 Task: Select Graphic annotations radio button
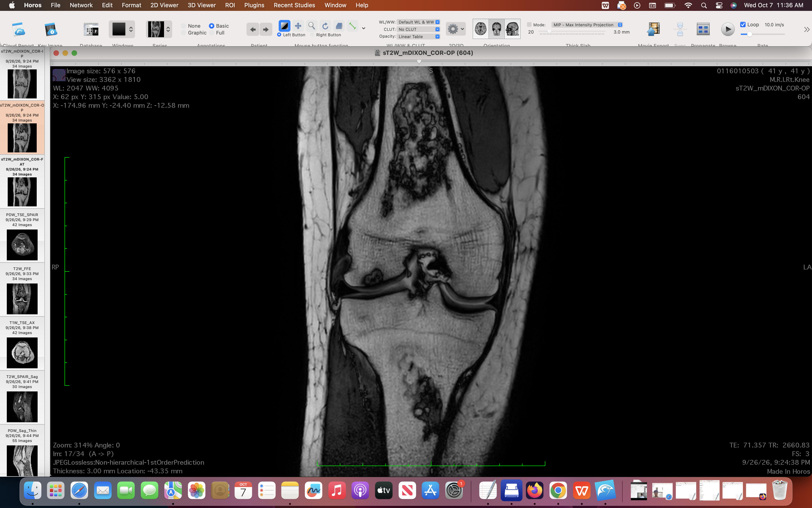point(184,33)
